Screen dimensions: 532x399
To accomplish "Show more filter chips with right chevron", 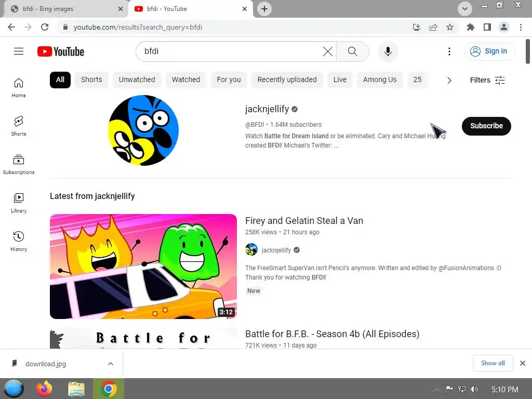I will (x=449, y=81).
